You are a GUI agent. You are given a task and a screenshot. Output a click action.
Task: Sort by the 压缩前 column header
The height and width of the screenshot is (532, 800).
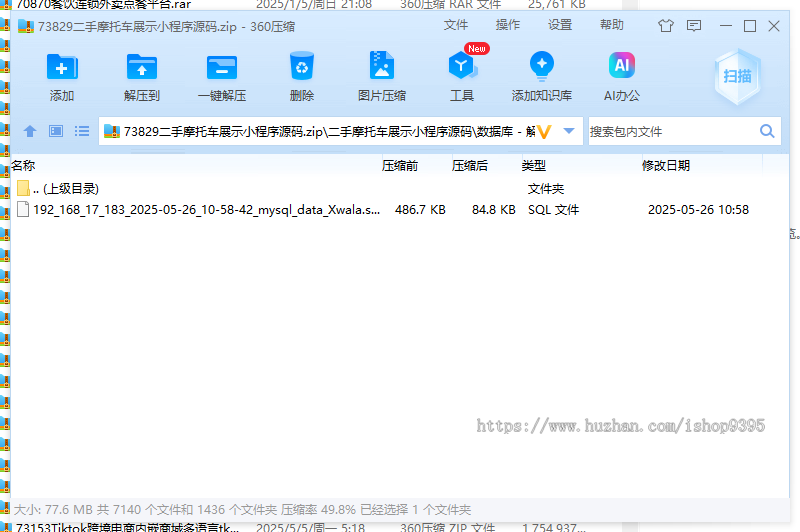[x=399, y=166]
